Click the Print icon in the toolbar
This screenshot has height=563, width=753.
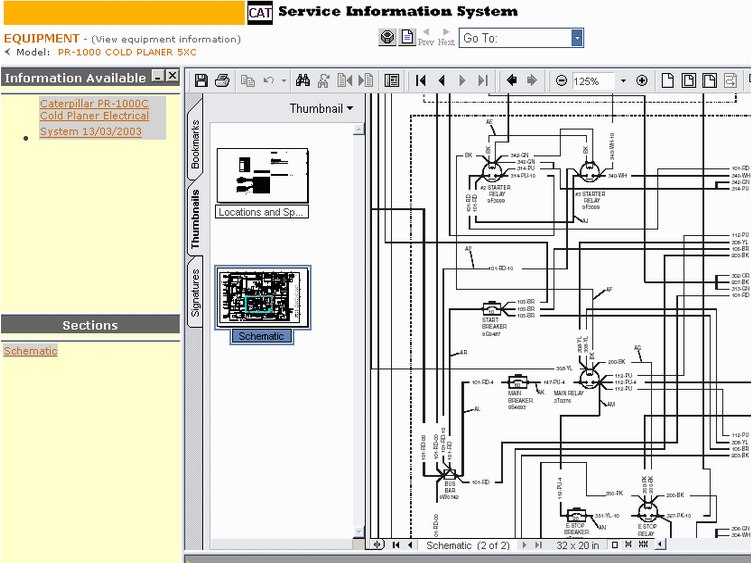tap(222, 80)
